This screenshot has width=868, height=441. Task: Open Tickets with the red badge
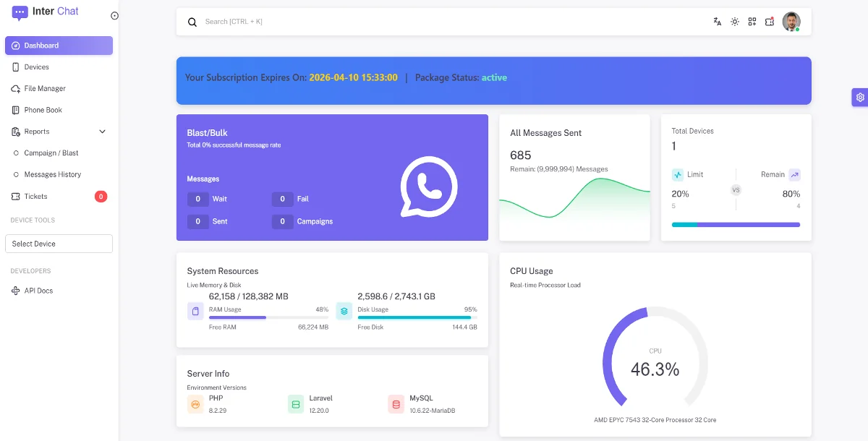pyautogui.click(x=36, y=197)
